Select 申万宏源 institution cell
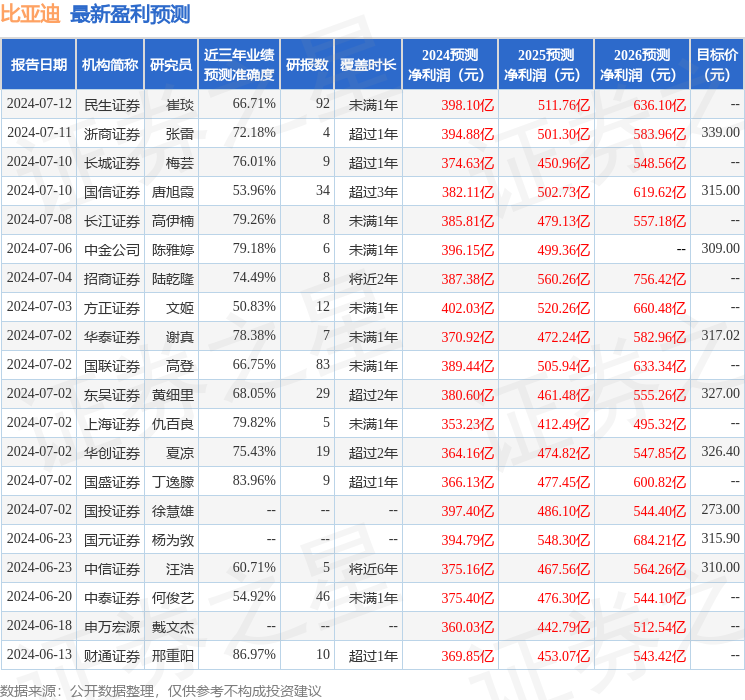Screen dimensions: 745x700 (x=112, y=627)
